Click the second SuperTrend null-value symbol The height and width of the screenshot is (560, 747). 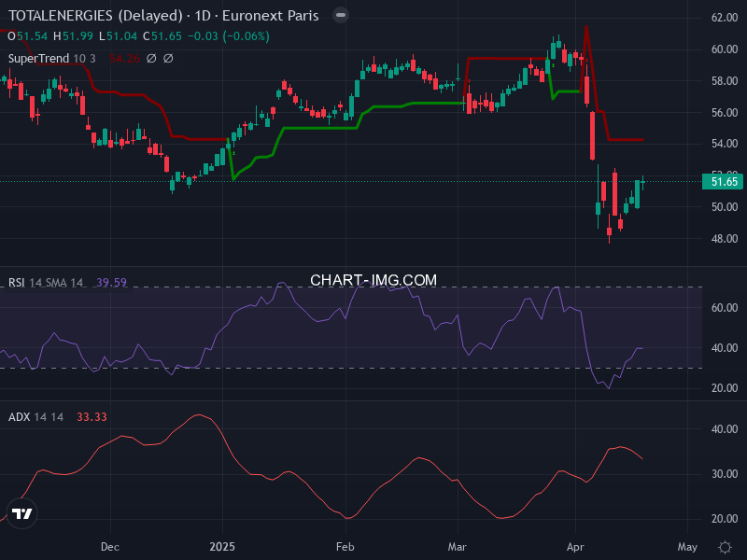168,59
